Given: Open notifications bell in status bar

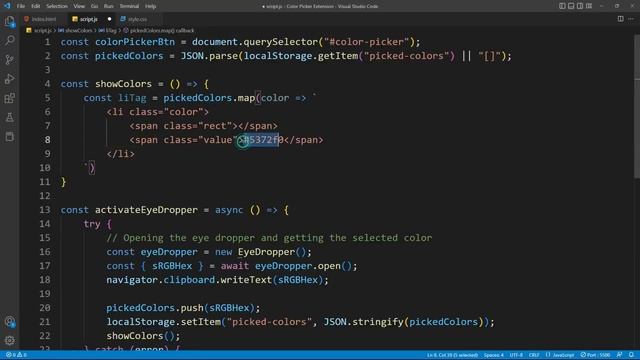Looking at the screenshot, I should (631, 355).
